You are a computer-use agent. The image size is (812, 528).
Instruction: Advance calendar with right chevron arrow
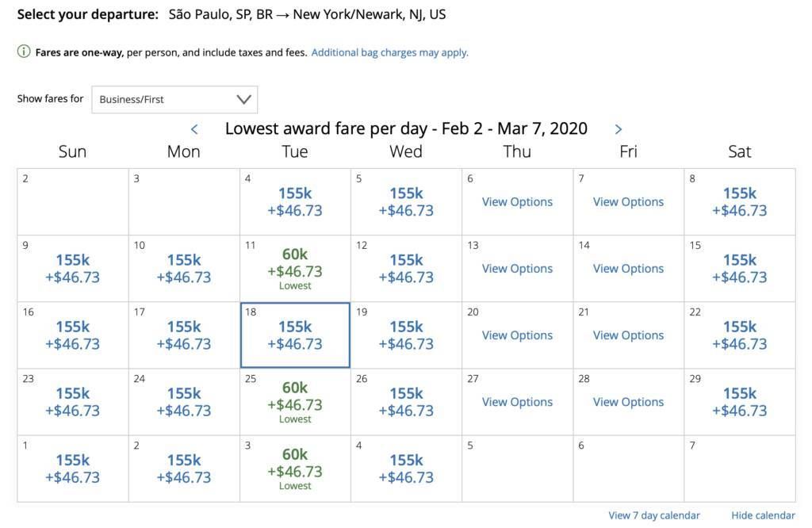[619, 129]
